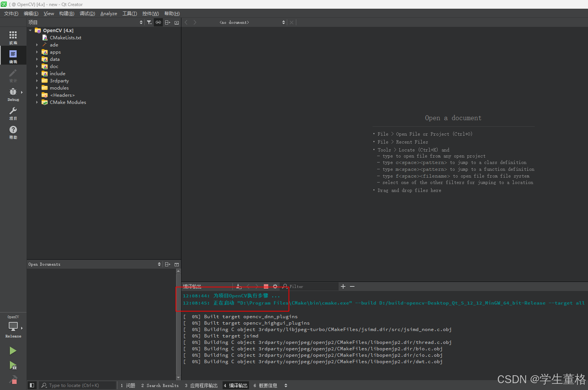Open the Analyze menu

(108, 14)
